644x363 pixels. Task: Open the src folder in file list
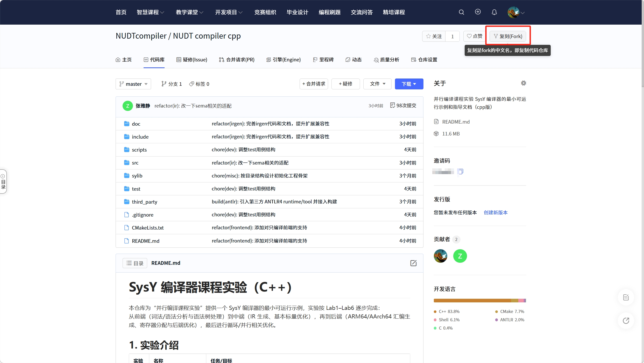pos(135,162)
